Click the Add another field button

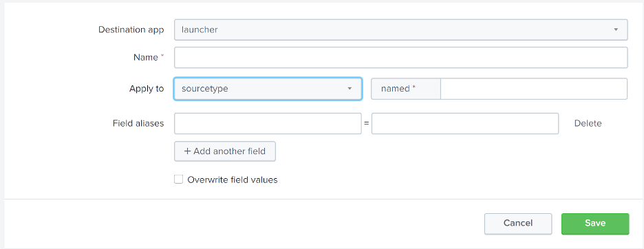point(225,151)
